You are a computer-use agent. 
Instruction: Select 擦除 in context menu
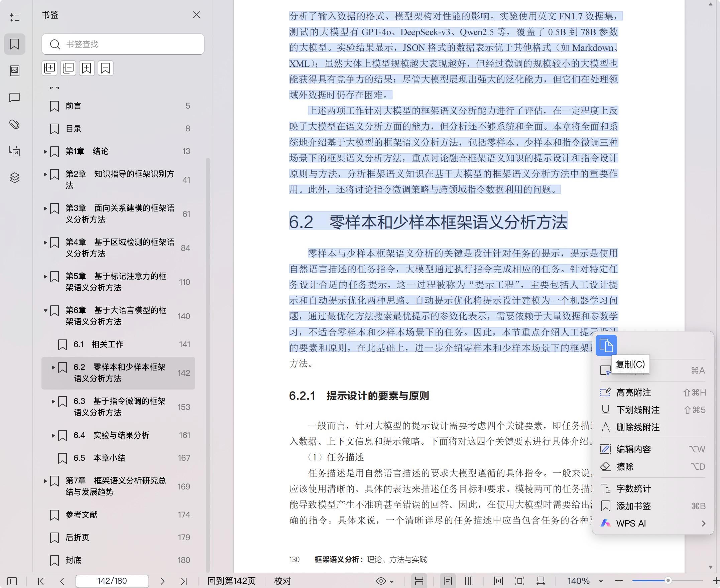[x=653, y=466]
